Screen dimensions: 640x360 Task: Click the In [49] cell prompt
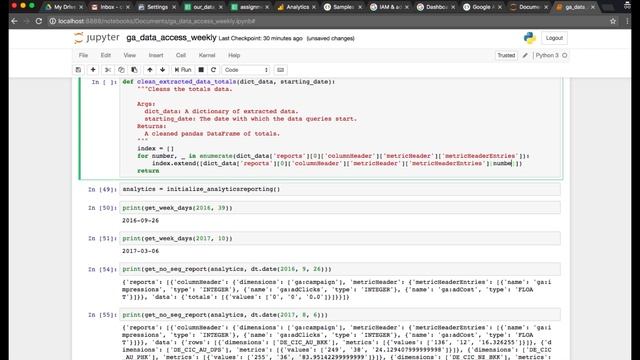point(102,189)
